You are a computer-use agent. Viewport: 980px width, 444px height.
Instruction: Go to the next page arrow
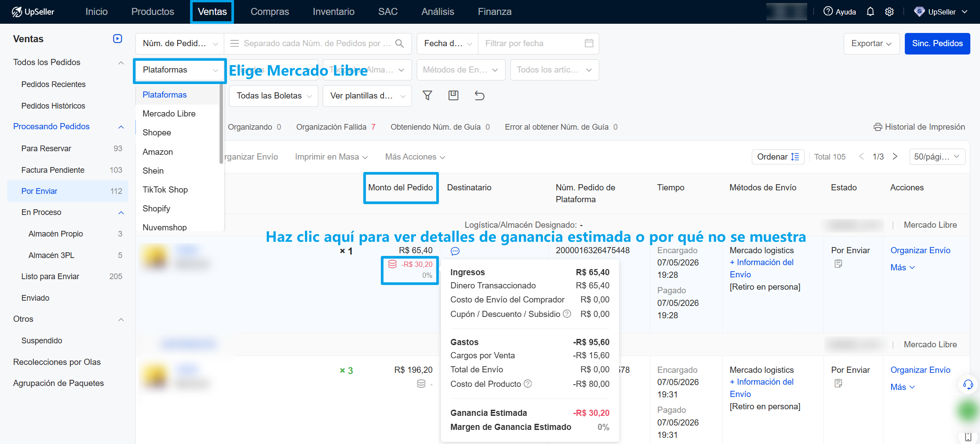pos(895,156)
